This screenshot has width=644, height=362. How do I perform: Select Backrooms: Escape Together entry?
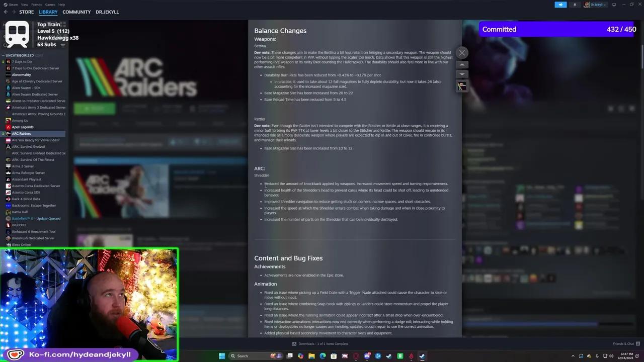pyautogui.click(x=34, y=206)
